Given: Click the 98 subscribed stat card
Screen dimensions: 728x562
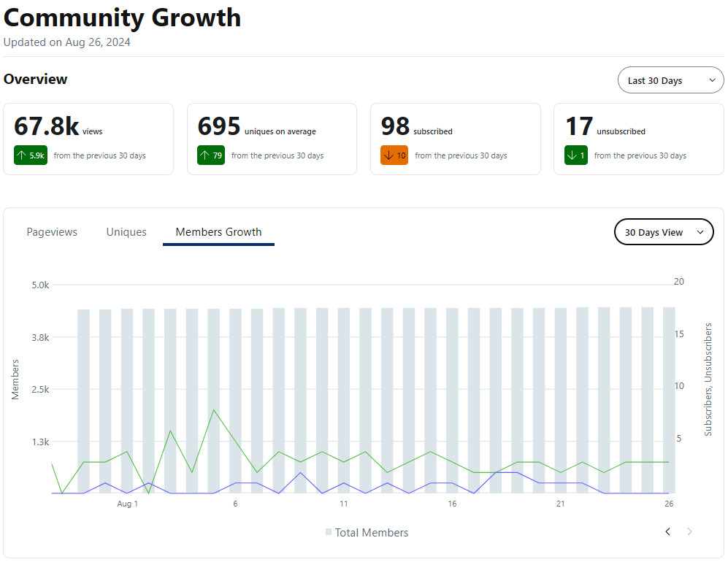Looking at the screenshot, I should tap(455, 139).
